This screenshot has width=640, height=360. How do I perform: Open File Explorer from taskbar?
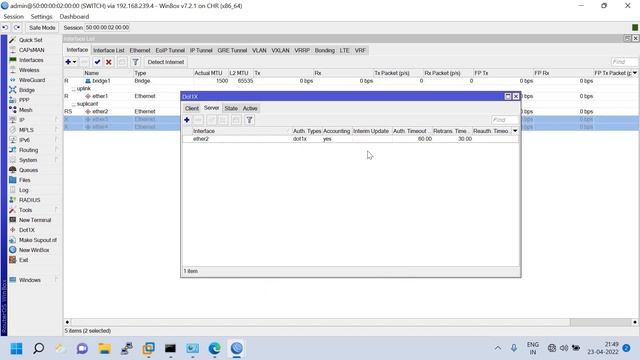coord(104,349)
